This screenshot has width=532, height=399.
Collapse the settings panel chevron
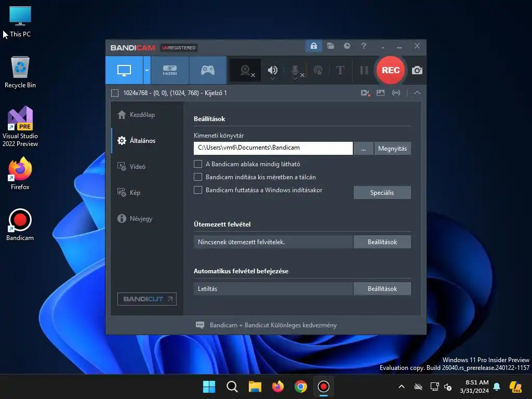417,92
